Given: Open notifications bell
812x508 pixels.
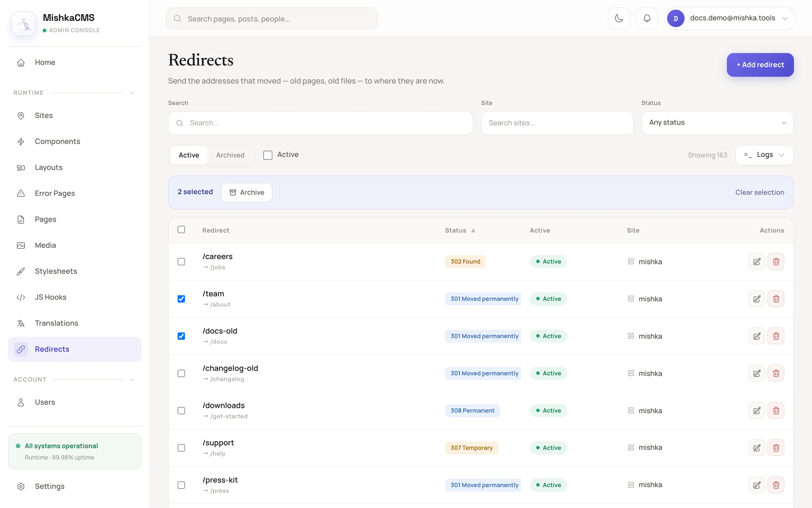Looking at the screenshot, I should point(647,18).
